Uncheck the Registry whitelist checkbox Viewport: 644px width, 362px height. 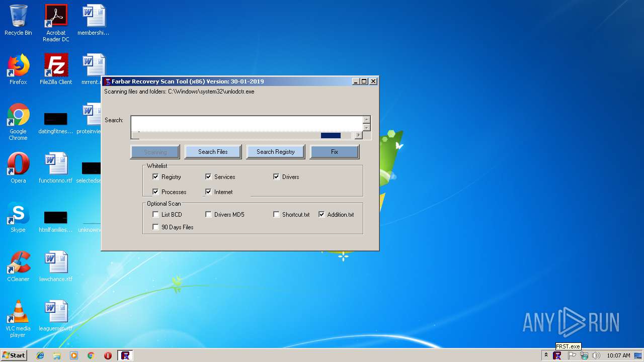tap(155, 177)
